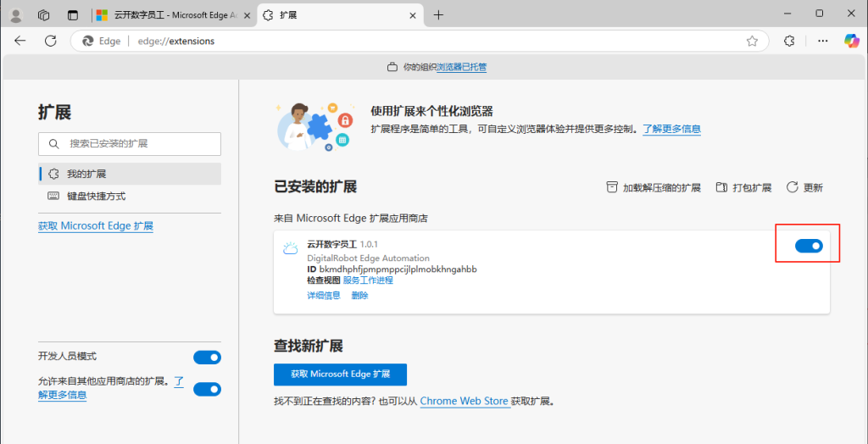Image resolution: width=868 pixels, height=444 pixels.
Task: Go back with the back arrow
Action: 20,41
